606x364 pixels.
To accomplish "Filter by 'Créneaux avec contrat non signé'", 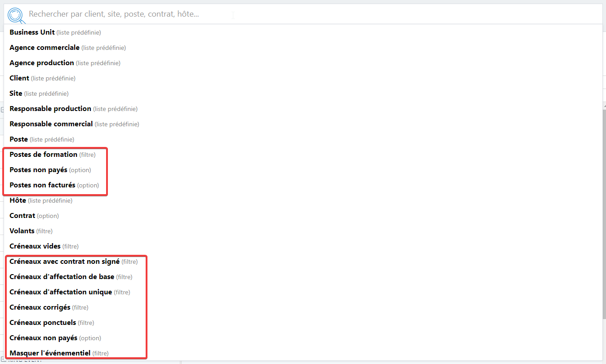I will coord(65,262).
